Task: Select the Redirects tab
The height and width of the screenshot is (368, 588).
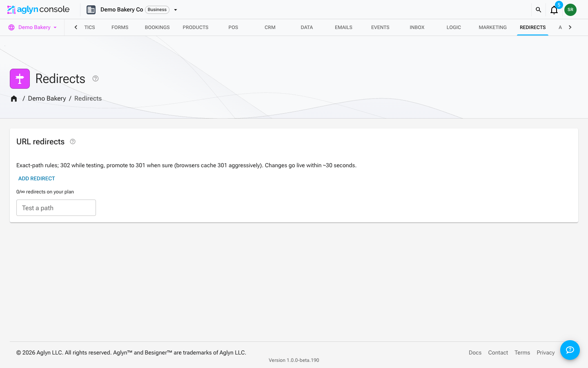Action: pos(532,27)
